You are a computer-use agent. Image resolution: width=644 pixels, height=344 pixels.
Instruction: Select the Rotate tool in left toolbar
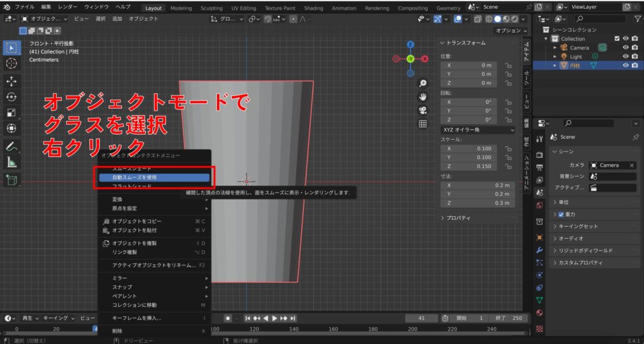coord(11,97)
